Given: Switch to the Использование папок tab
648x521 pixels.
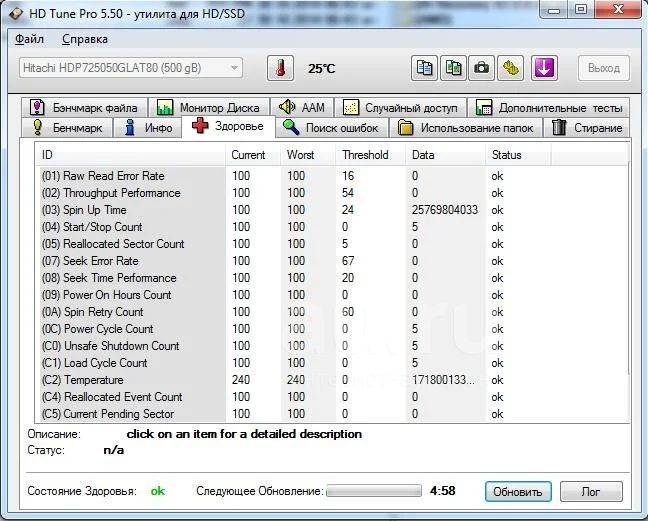Looking at the screenshot, I should tap(465, 128).
